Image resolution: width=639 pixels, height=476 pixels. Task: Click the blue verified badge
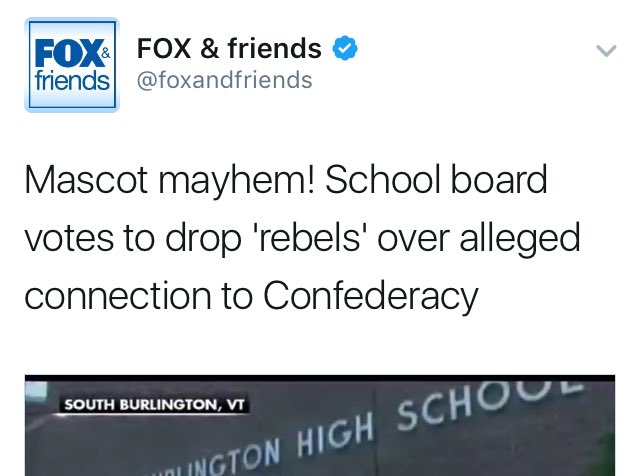pyautogui.click(x=345, y=48)
